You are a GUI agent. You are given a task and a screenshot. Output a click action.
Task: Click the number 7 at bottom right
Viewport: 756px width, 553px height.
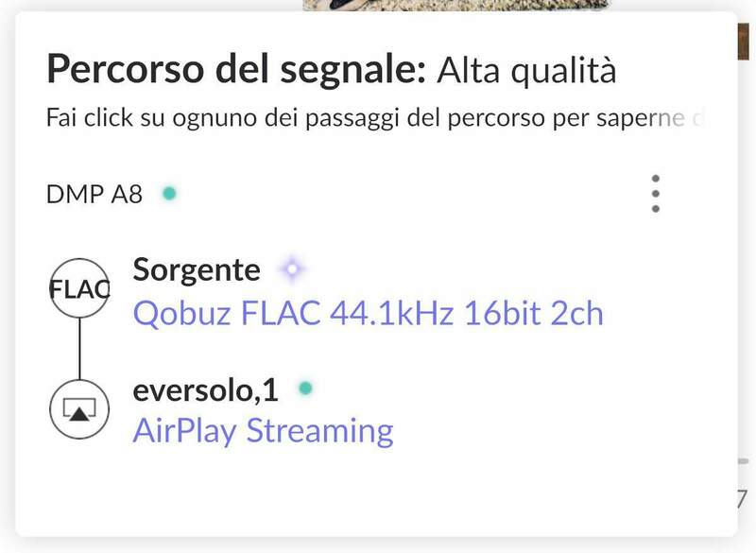pos(743,497)
